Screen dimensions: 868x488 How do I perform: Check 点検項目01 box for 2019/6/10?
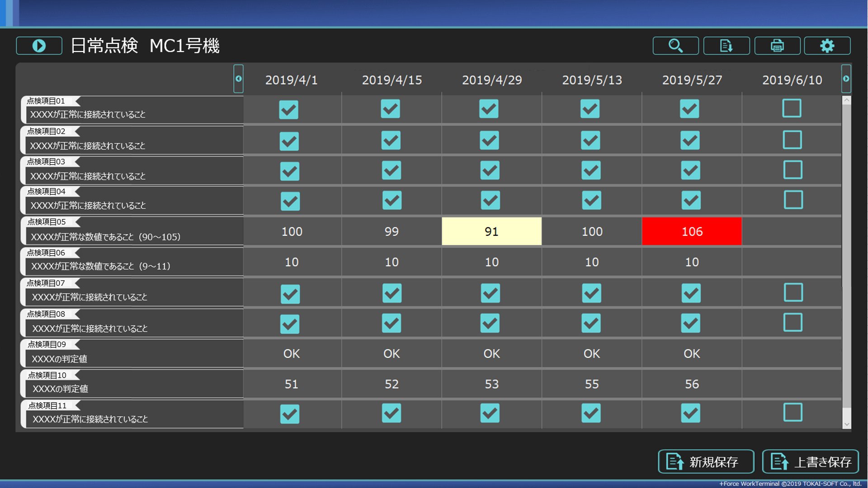pyautogui.click(x=792, y=108)
